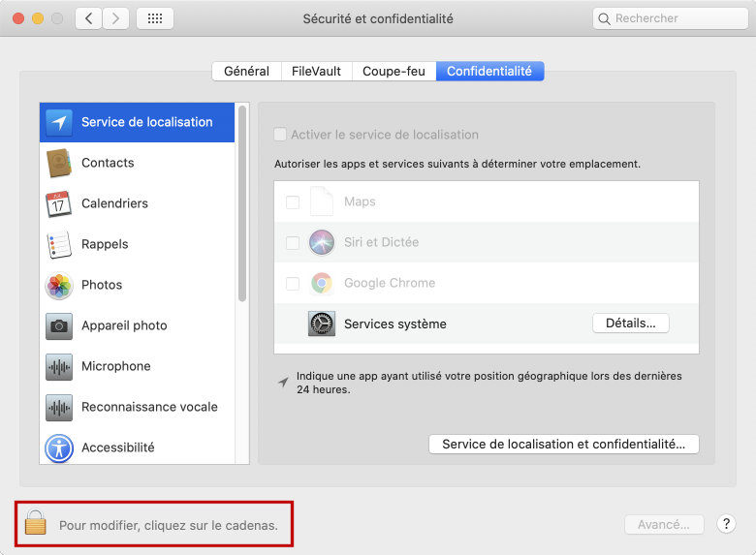
Task: Click the location arrow indicator icon below the list
Action: pos(283,383)
